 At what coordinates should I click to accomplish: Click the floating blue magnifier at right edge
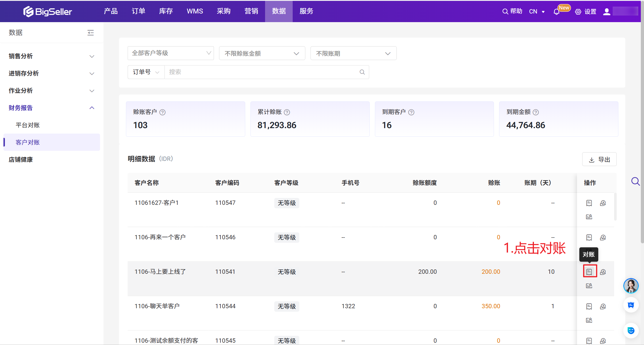pyautogui.click(x=635, y=181)
